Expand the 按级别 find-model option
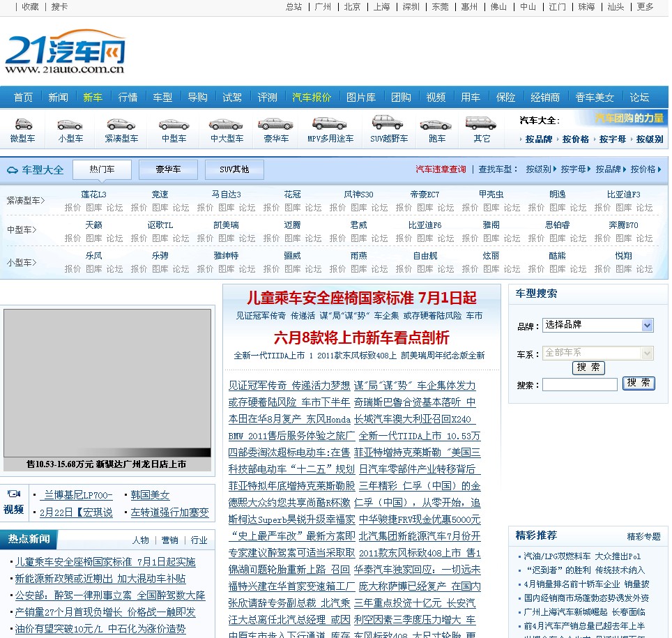 coord(541,169)
